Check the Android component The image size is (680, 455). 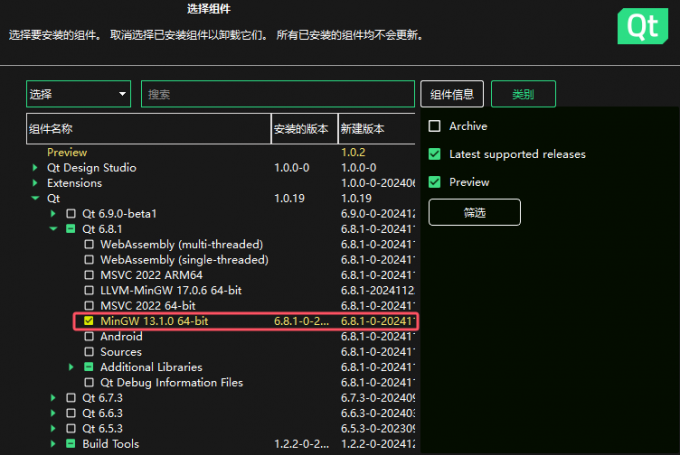coord(89,336)
